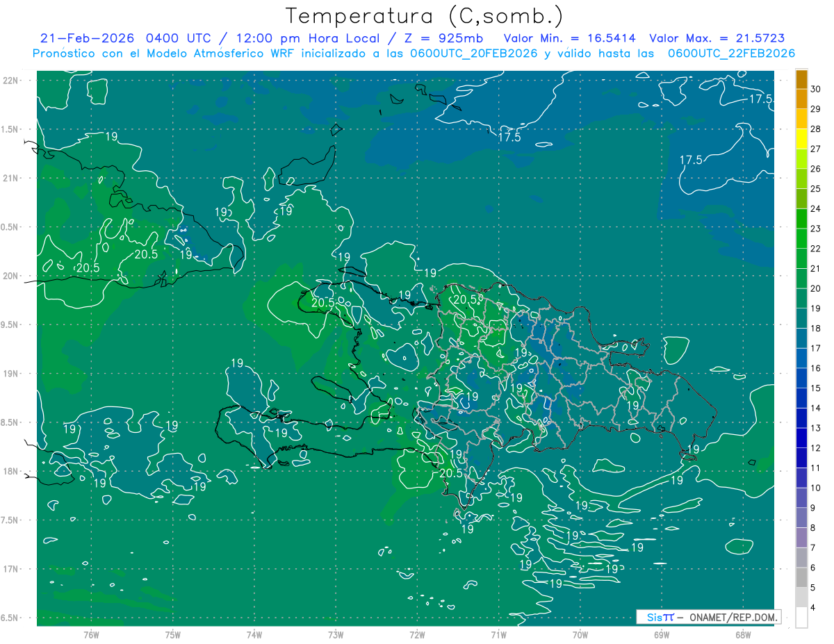
Task: Pick the purple swatch between 7 and 8
Action: pyautogui.click(x=801, y=538)
